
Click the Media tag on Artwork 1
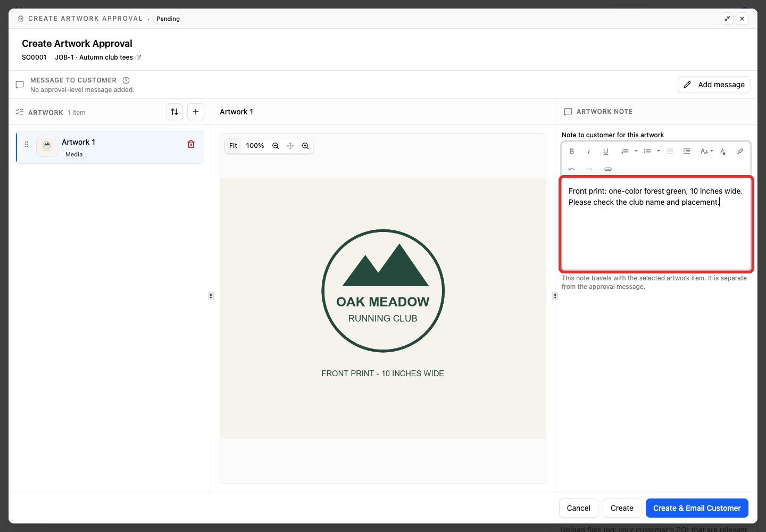[74, 154]
